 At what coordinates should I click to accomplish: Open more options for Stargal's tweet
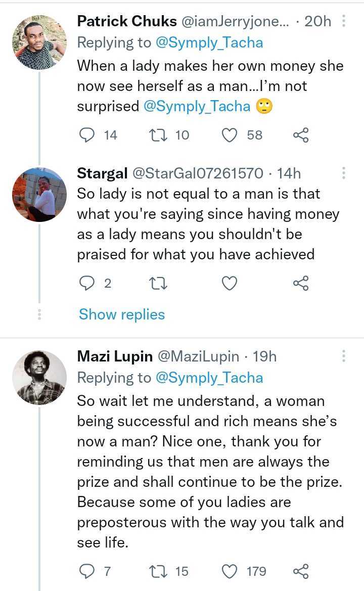(x=344, y=173)
